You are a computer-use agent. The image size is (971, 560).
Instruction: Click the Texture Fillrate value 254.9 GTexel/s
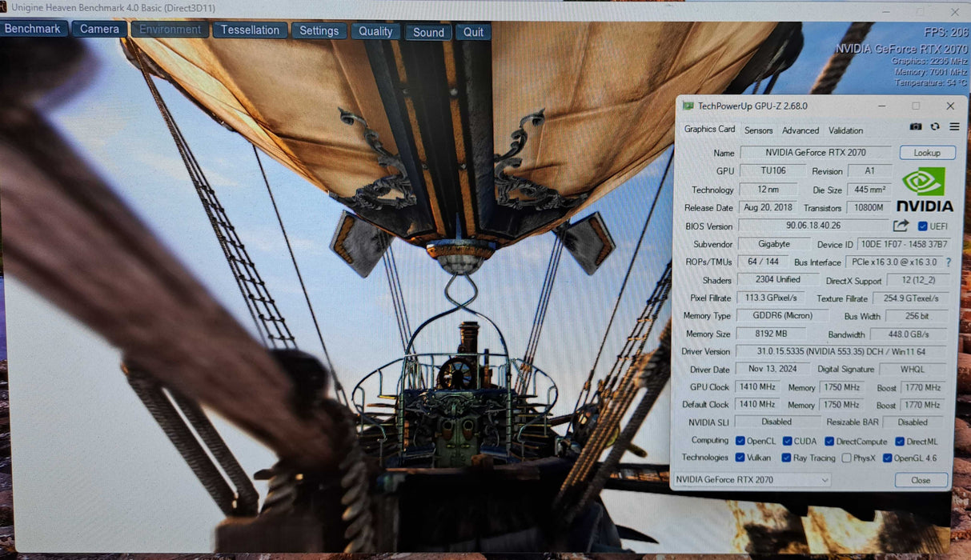point(912,298)
